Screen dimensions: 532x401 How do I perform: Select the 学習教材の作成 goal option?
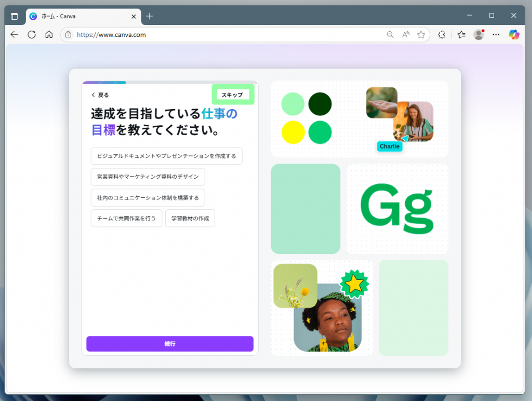point(190,218)
